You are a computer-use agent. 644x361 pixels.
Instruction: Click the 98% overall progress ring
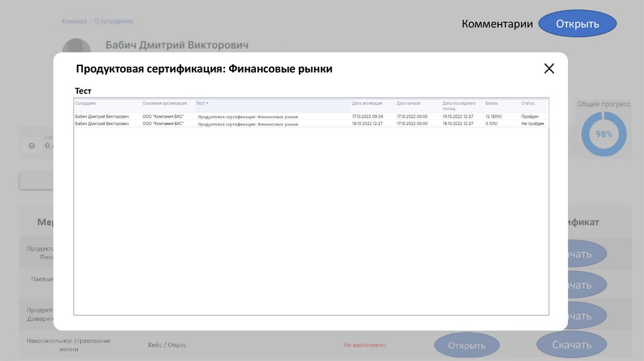click(604, 134)
